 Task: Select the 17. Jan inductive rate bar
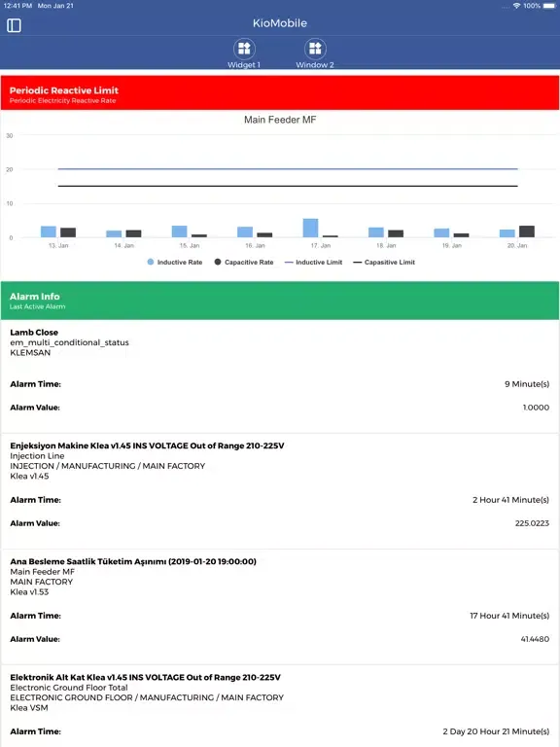[x=310, y=228]
